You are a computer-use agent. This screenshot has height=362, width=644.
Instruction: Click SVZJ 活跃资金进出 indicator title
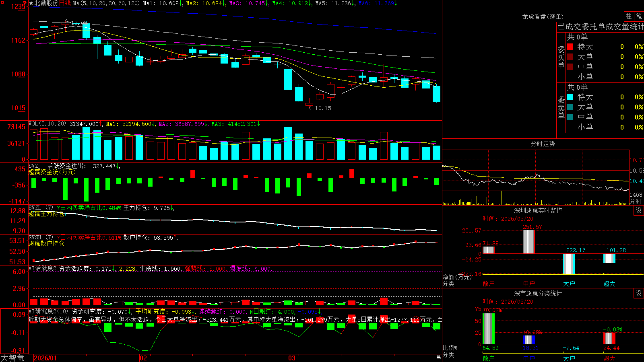click(74, 166)
